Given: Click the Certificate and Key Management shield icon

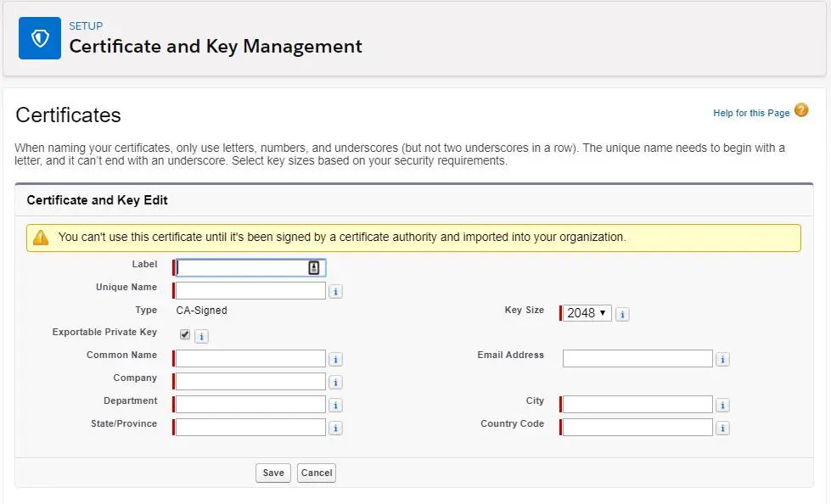Looking at the screenshot, I should (40, 38).
